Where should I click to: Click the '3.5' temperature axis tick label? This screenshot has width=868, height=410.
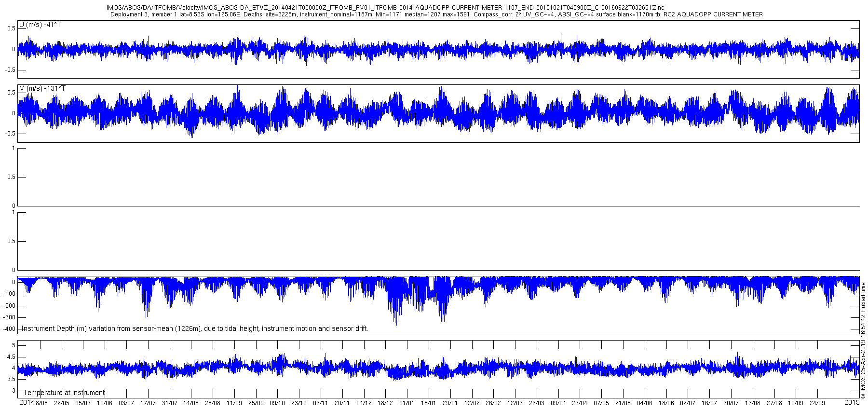(x=12, y=380)
